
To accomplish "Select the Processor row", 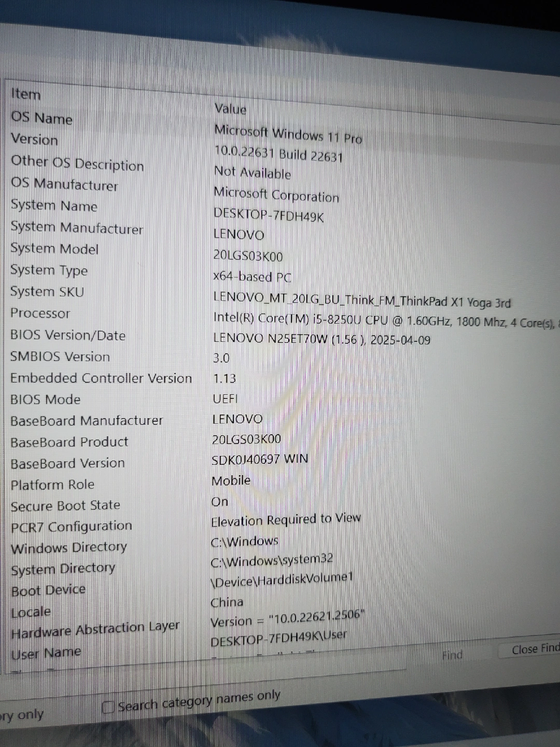I will (40, 313).
